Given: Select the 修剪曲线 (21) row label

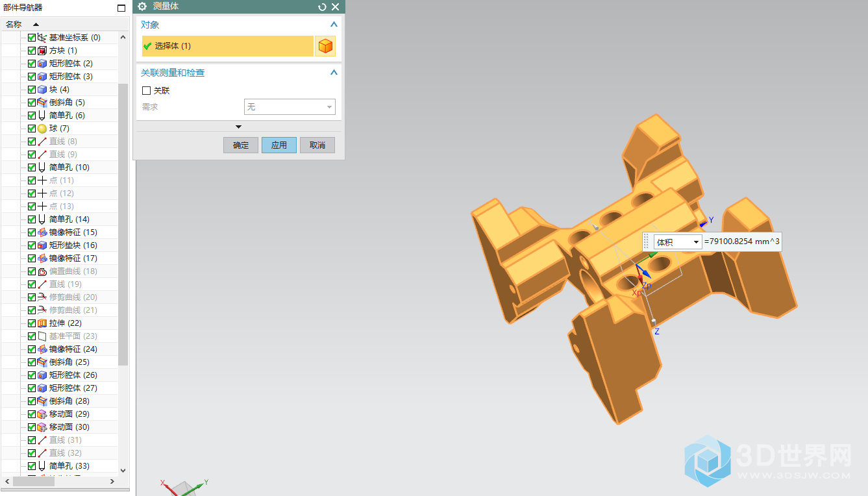Looking at the screenshot, I should 73,310.
